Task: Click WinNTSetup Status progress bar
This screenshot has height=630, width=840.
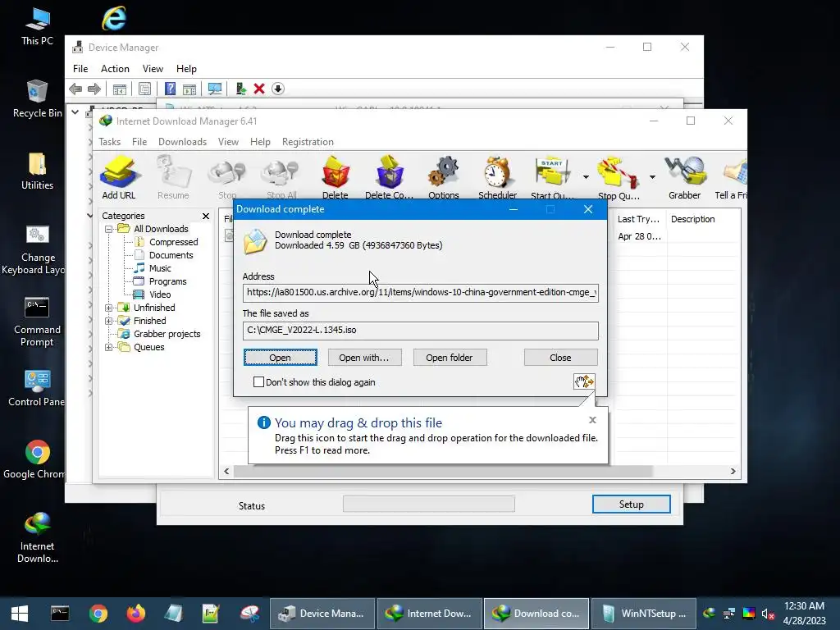Action: pos(428,504)
